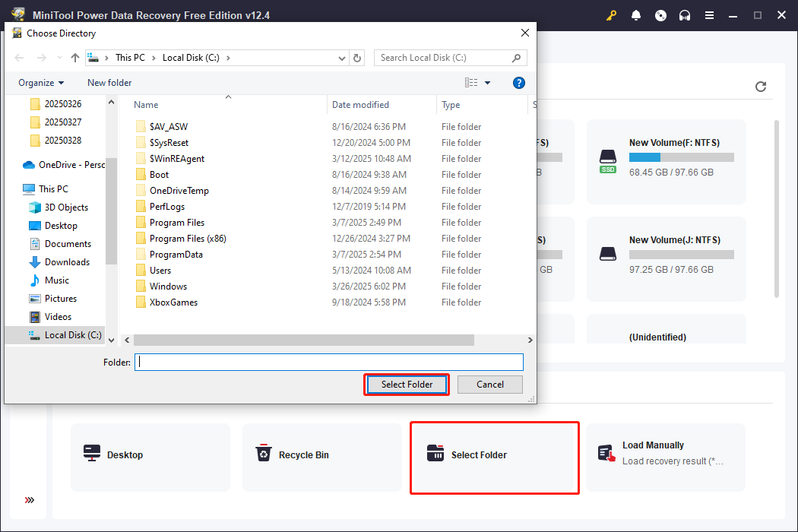This screenshot has height=532, width=798.
Task: Go up one directory level arrow
Action: 75,58
